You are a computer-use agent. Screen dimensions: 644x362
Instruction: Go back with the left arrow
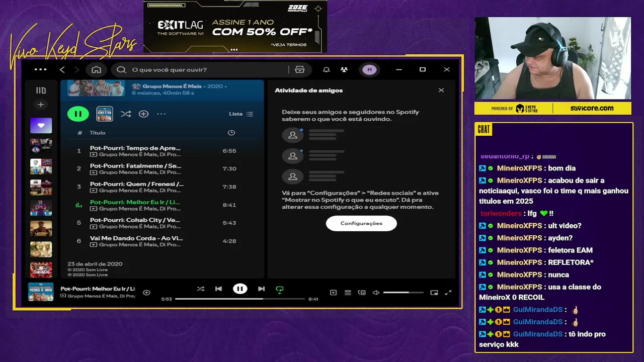click(x=62, y=69)
